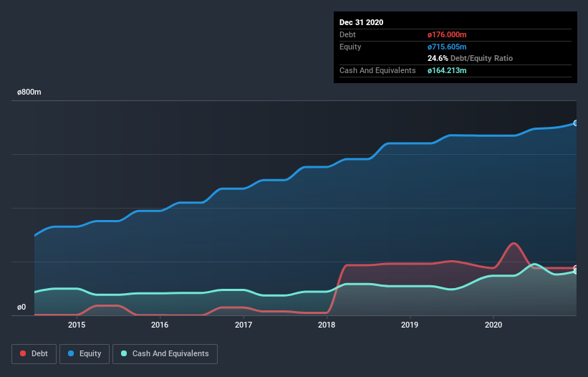Click the 24.6% Debt/Equity Ratio text
Screen dimensions: 588x377
coord(470,58)
